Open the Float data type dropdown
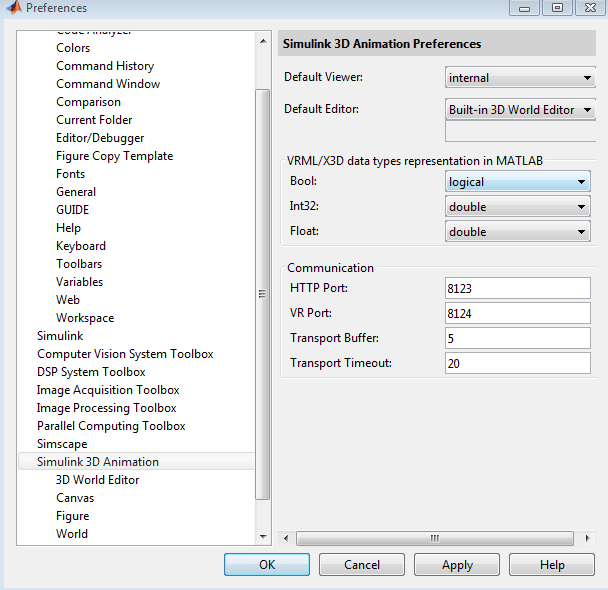Viewport: 608px width, 590px height. pyautogui.click(x=517, y=232)
